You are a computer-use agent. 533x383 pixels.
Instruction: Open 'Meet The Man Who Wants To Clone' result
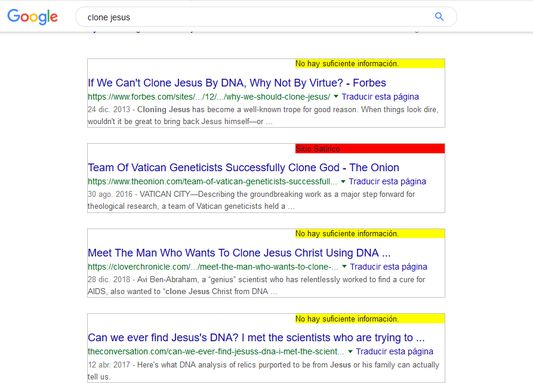coord(239,253)
